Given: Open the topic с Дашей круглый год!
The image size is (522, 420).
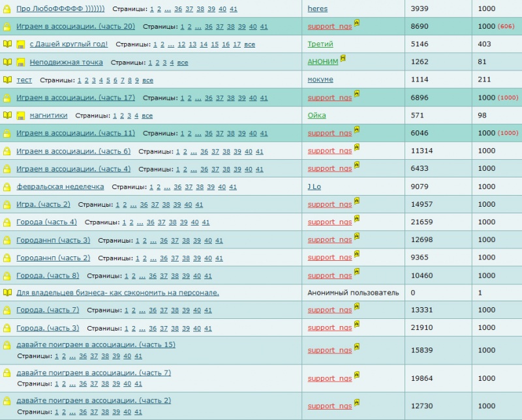Looking at the screenshot, I should [x=69, y=44].
